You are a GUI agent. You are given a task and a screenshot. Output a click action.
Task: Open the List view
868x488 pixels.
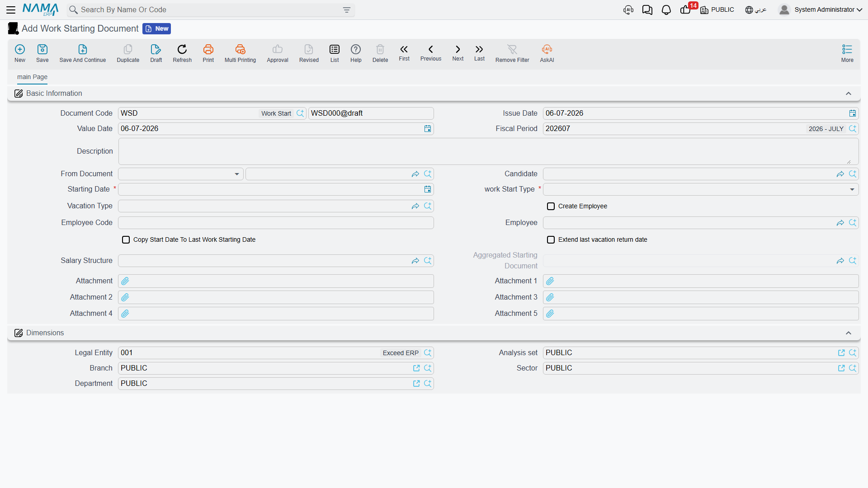click(x=335, y=53)
